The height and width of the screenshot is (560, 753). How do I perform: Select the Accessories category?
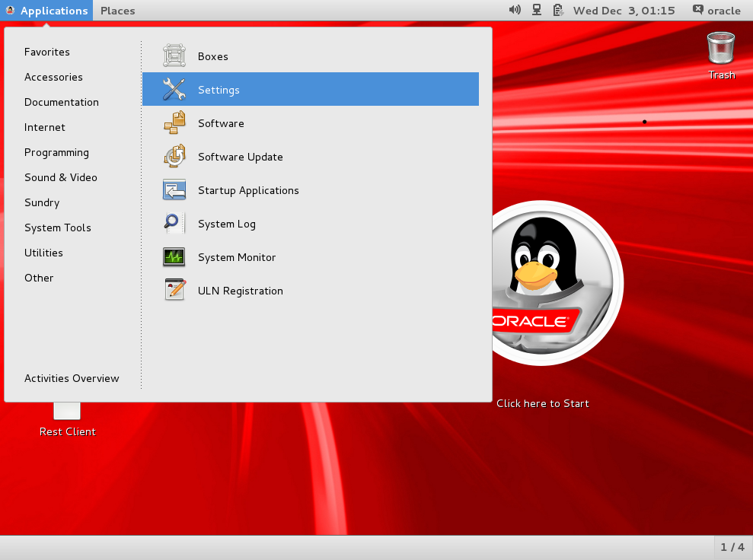[53, 77]
